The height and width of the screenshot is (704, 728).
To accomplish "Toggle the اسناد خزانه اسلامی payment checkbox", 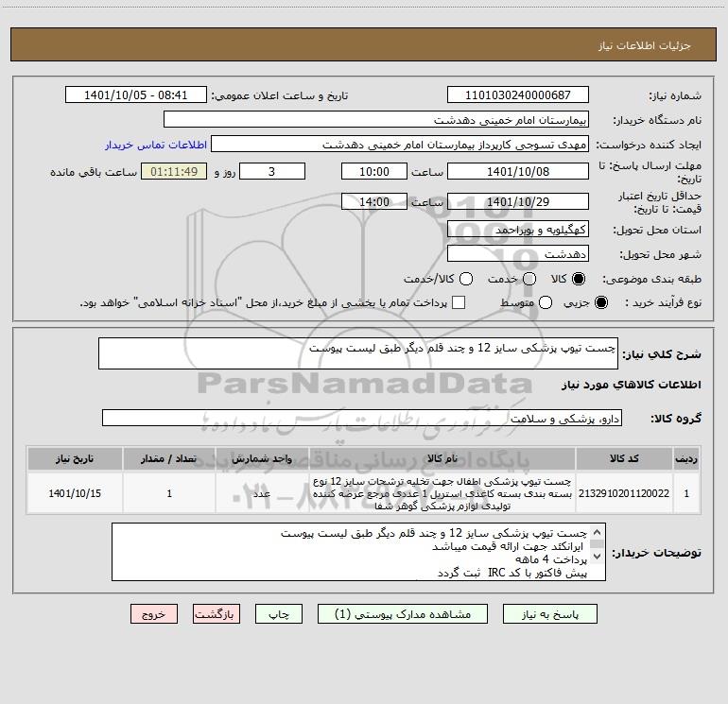I will point(459,302).
